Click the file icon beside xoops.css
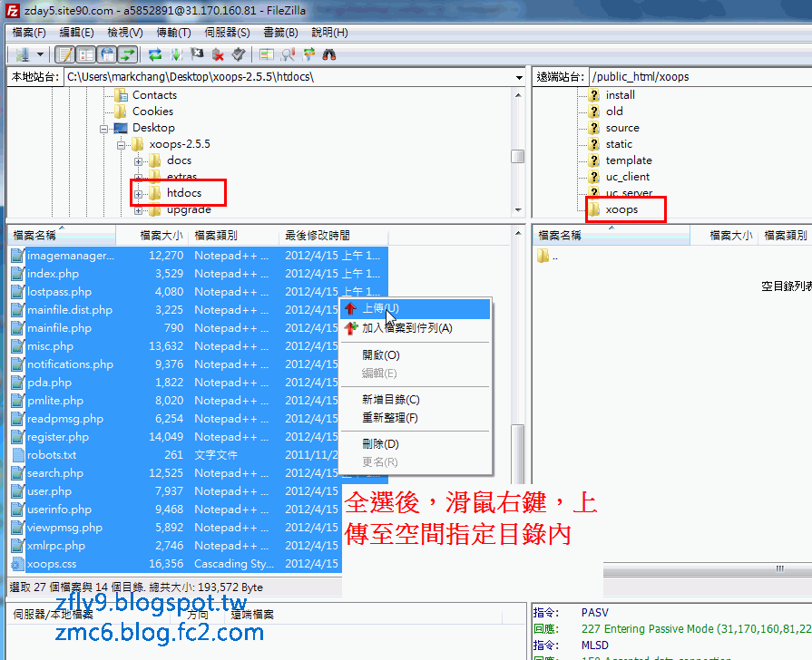Screen dimensions: 812x660 coord(18,564)
